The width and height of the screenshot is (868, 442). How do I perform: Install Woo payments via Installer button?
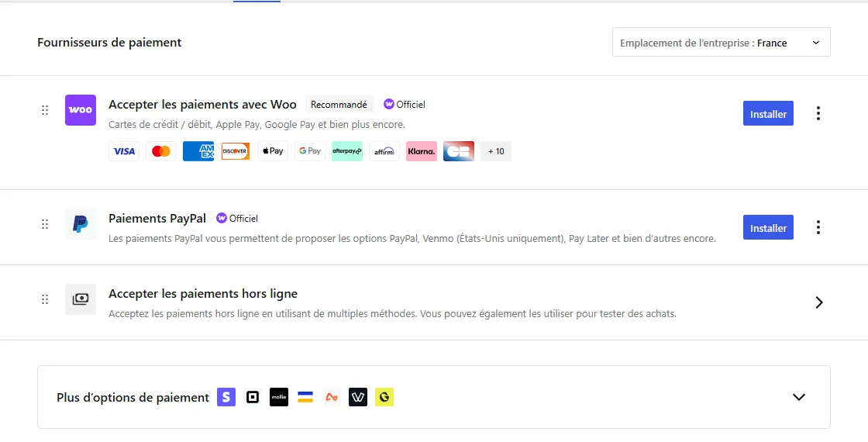[768, 113]
